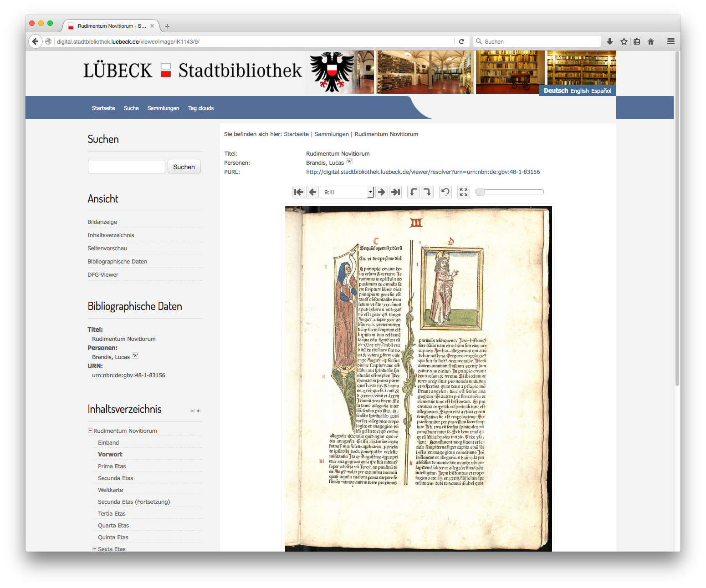The height and width of the screenshot is (588, 706).
Task: Switch language to English
Action: [x=580, y=91]
